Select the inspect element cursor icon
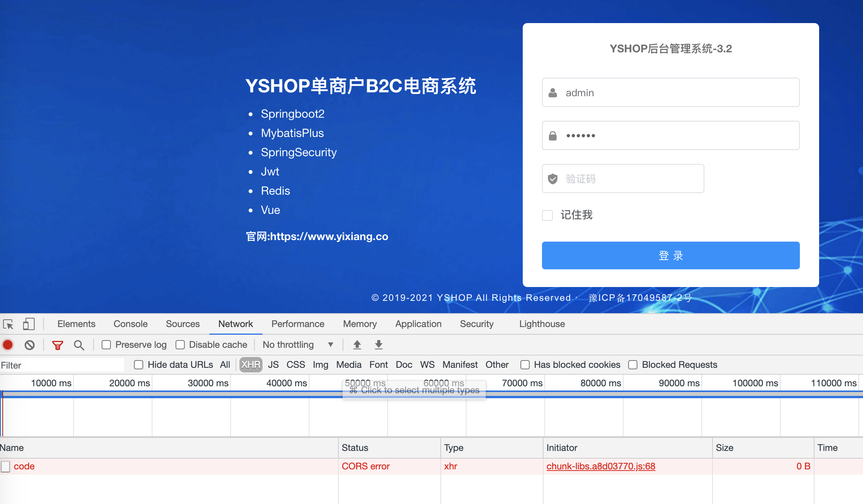This screenshot has width=863, height=504. pos(8,324)
